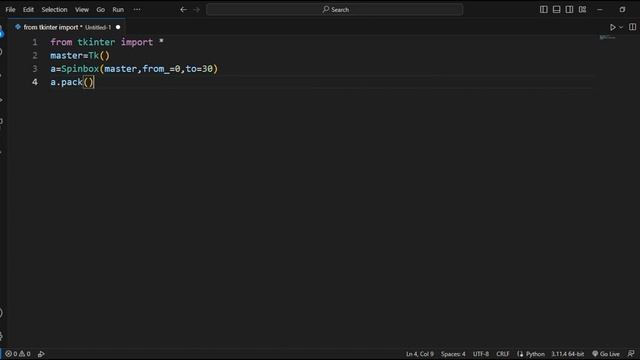Show more menu items via ellipsis
This screenshot has width=640, height=360.
point(137,9)
